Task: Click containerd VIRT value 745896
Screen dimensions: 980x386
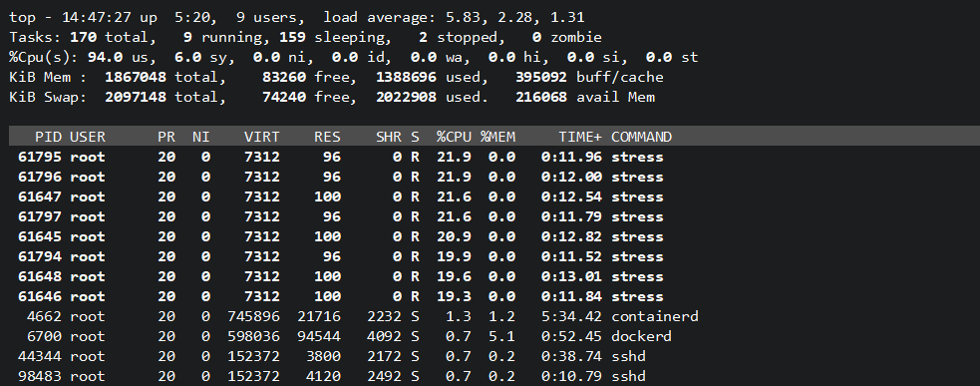Action: tap(254, 316)
